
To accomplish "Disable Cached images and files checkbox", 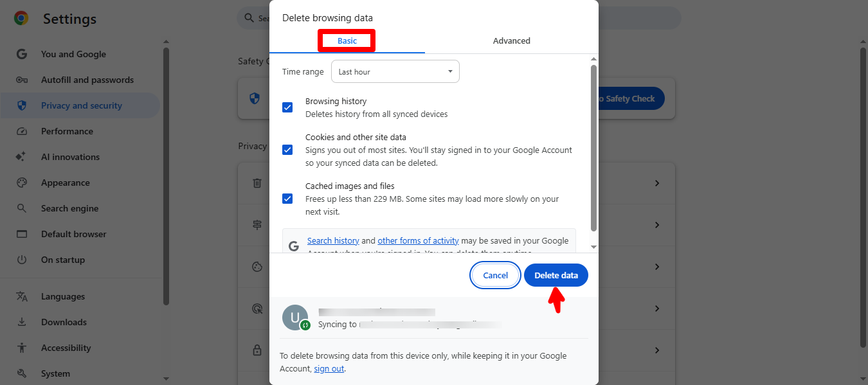I will click(287, 199).
